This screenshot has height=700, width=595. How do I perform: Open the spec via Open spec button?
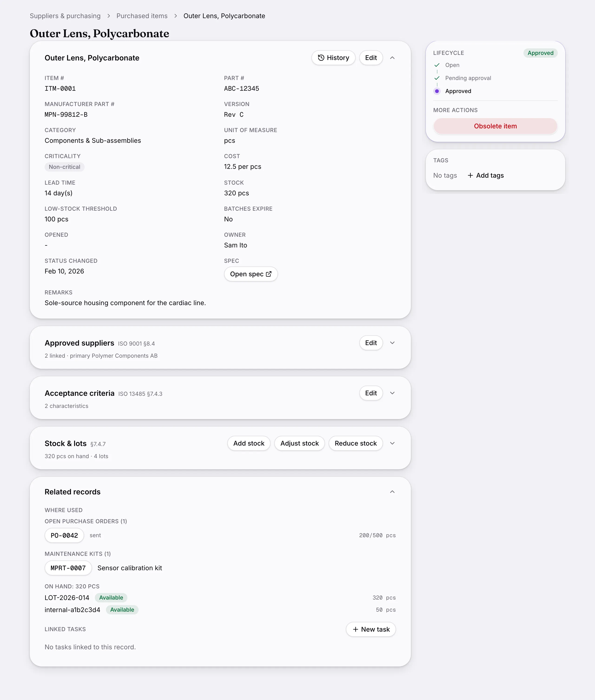[x=251, y=274]
